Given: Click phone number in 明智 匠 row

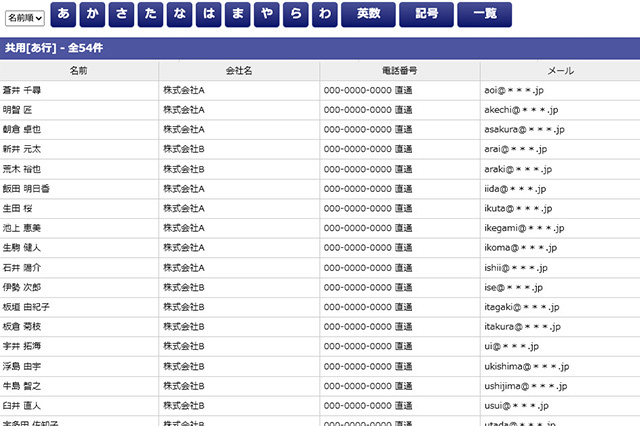Looking at the screenshot, I should point(368,110).
